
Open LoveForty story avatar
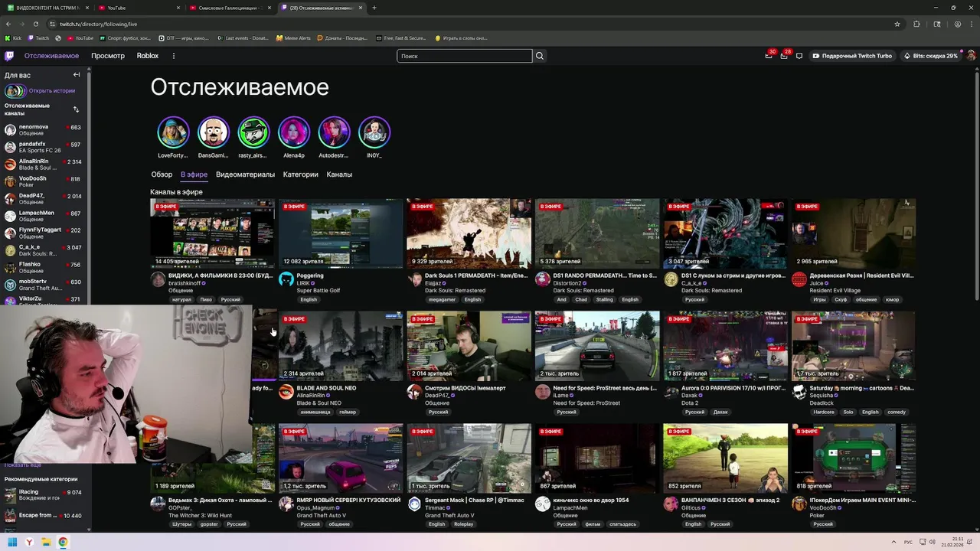(x=173, y=132)
